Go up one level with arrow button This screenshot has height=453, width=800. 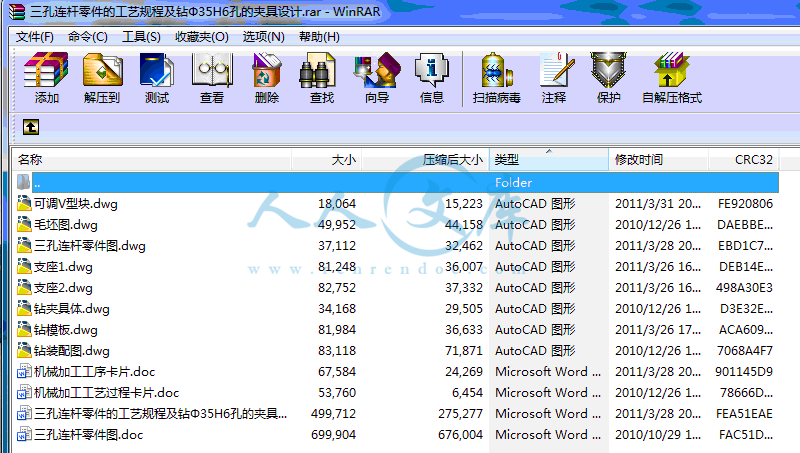(31, 127)
